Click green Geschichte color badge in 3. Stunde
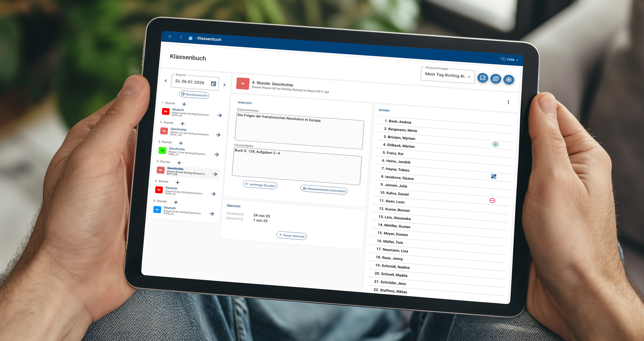Image resolution: width=644 pixels, height=341 pixels. [162, 150]
